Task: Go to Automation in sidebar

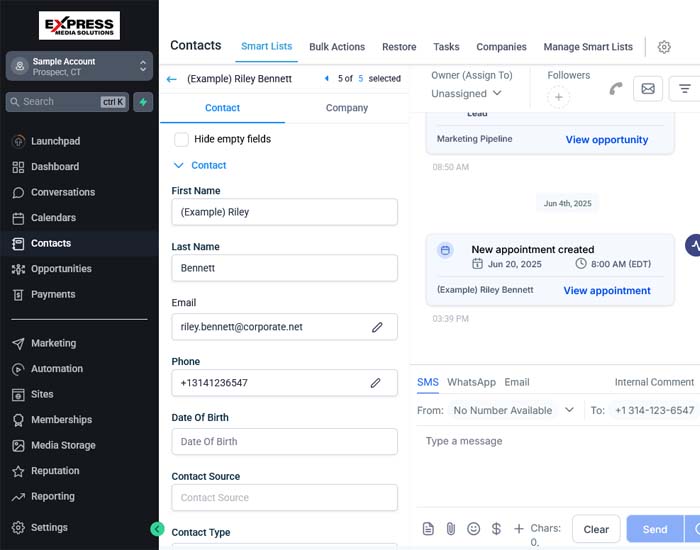Action: 47,369
